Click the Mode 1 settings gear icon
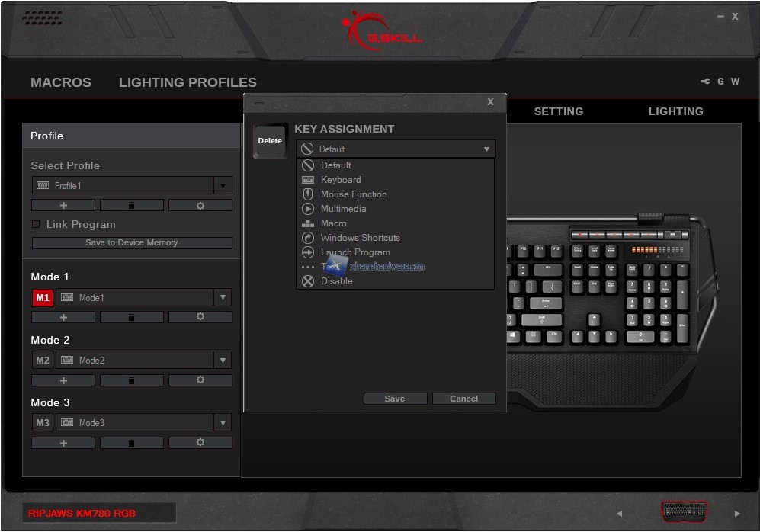 [x=200, y=317]
